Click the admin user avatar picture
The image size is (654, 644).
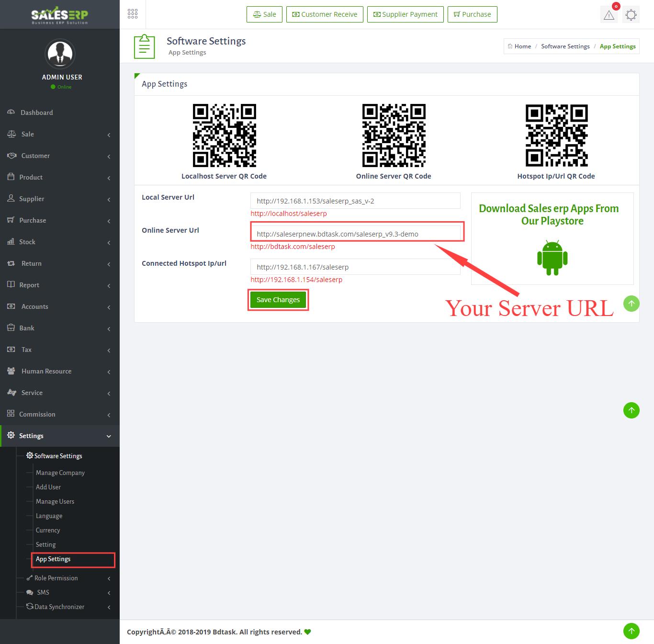click(60, 54)
